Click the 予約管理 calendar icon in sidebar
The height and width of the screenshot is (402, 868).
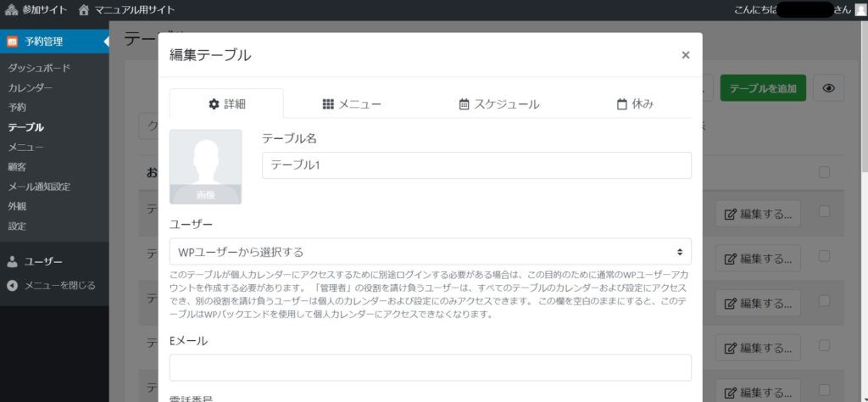(x=13, y=42)
